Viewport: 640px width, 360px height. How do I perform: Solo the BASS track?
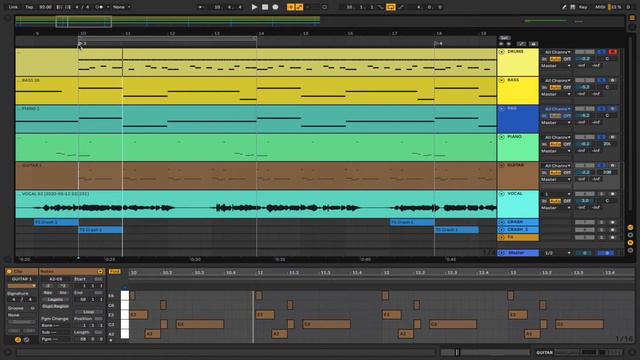point(601,80)
